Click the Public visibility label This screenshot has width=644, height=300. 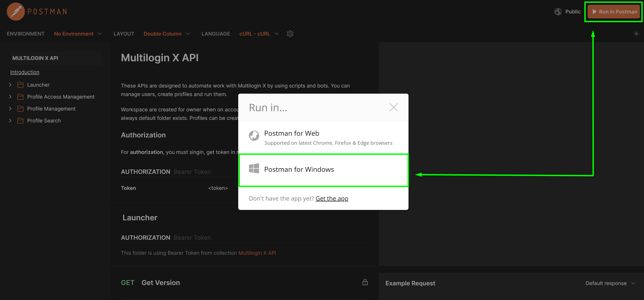coord(573,12)
